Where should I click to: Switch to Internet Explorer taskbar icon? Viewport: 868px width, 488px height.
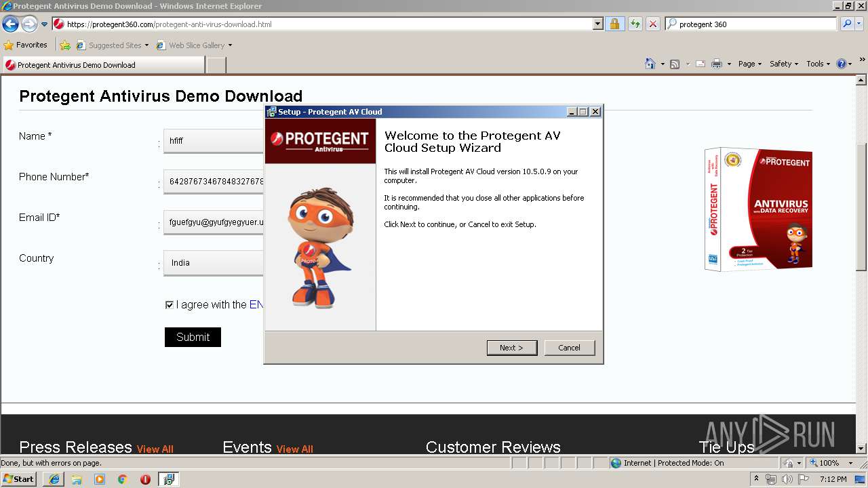pos(54,479)
